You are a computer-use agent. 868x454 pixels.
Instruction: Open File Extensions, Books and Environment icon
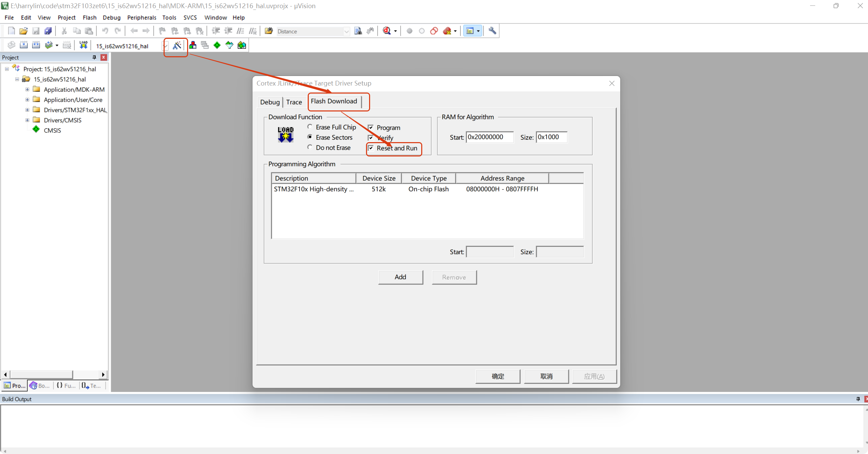pos(193,45)
